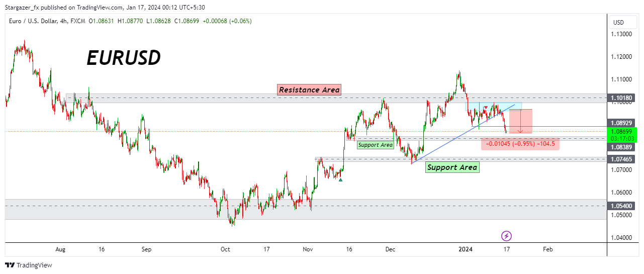Click the 1.12000 price scale value

click(621, 57)
